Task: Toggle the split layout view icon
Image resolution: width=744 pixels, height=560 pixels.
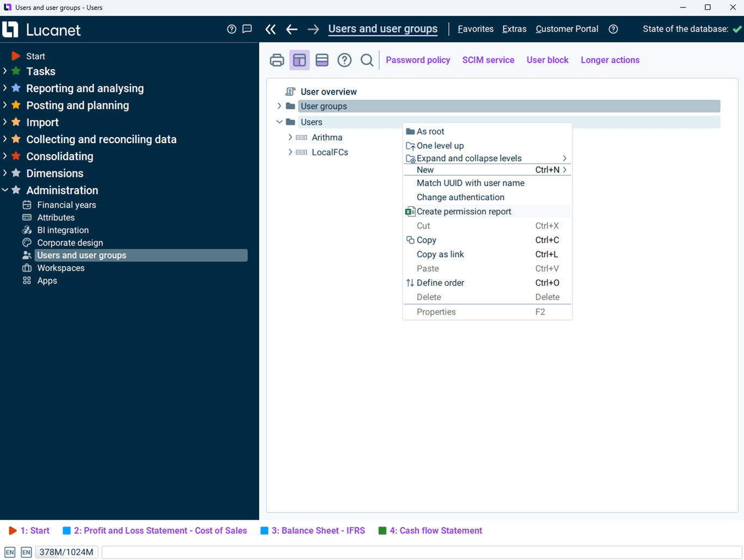Action: [300, 60]
